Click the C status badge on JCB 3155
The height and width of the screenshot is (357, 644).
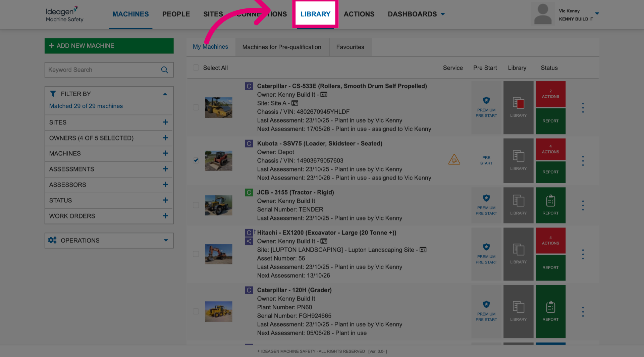click(249, 192)
